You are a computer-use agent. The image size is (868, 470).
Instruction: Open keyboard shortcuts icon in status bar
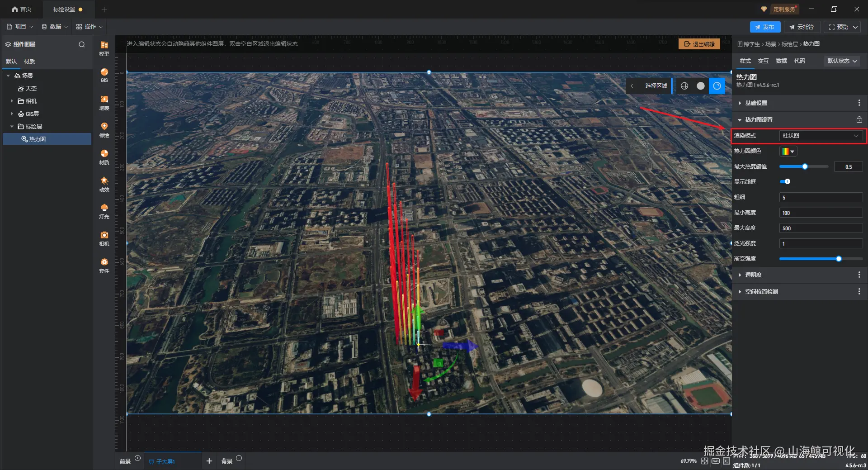pyautogui.click(x=716, y=461)
